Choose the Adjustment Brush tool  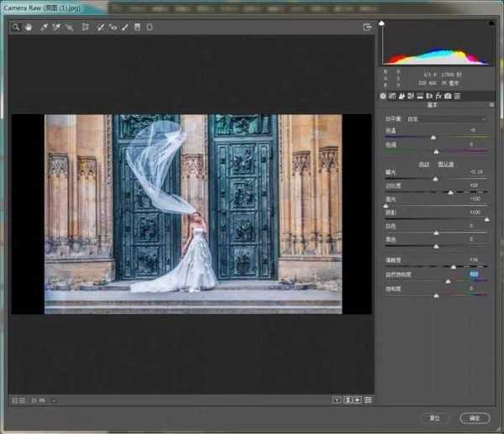point(125,27)
